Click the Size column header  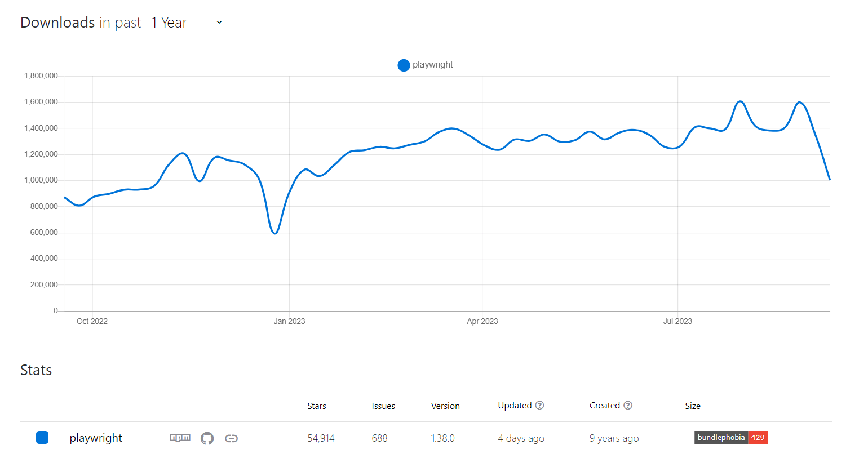pos(693,406)
